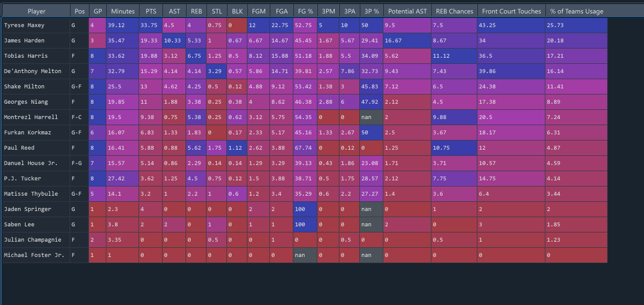This screenshot has width=644, height=305.
Task: Click Shake Milton player name
Action: click(36, 86)
